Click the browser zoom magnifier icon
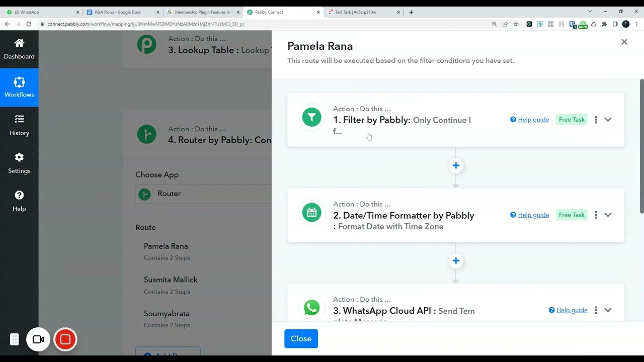Image resolution: width=644 pixels, height=362 pixels. pos(494,24)
